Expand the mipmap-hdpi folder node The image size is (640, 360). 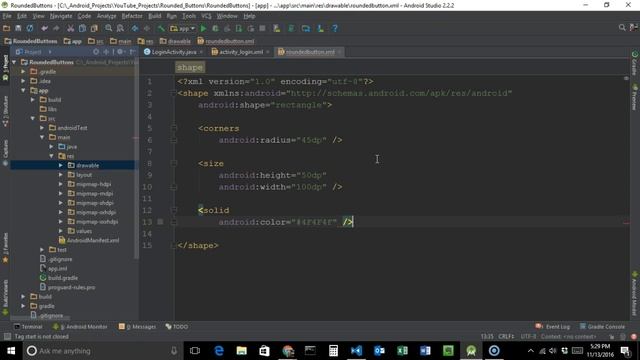61,184
